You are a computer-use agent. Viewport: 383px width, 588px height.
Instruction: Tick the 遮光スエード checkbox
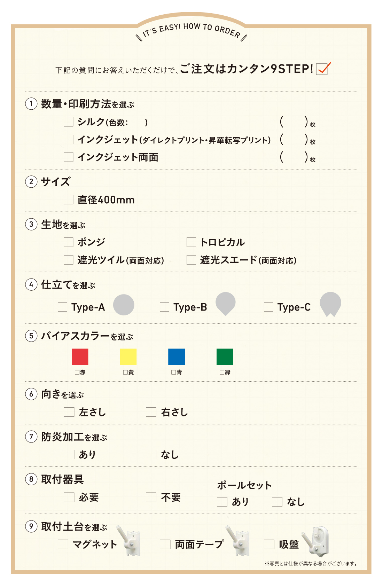click(x=191, y=260)
